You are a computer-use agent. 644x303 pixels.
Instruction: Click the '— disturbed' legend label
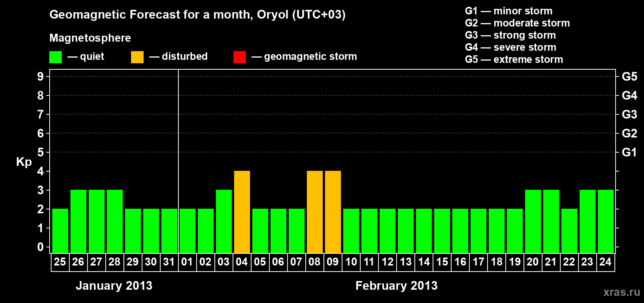tap(178, 56)
